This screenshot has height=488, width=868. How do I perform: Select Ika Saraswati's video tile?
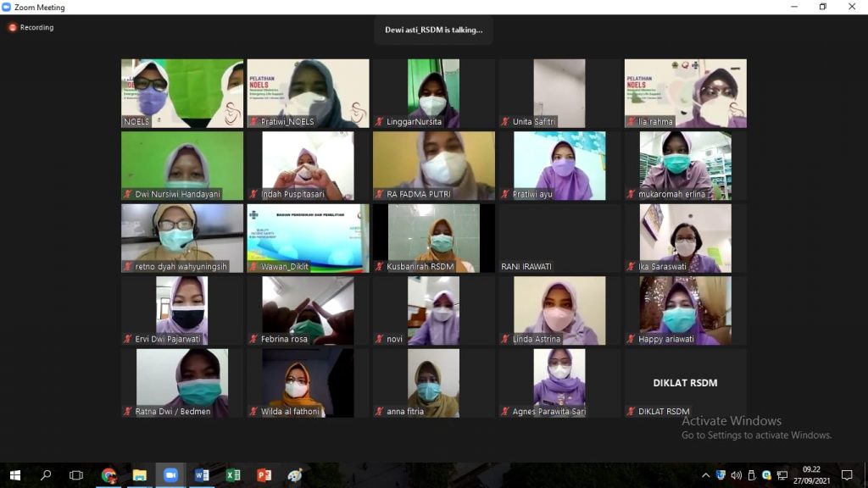(x=685, y=238)
